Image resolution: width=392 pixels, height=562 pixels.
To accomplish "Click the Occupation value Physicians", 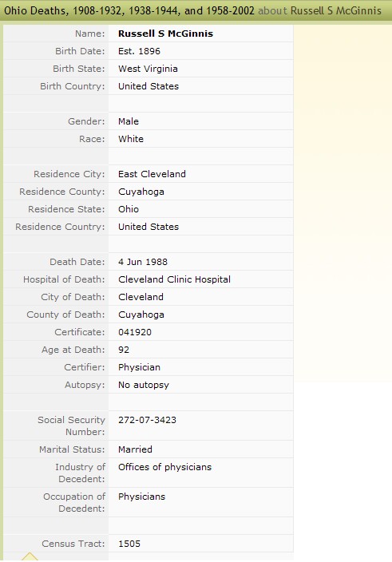I will click(141, 497).
